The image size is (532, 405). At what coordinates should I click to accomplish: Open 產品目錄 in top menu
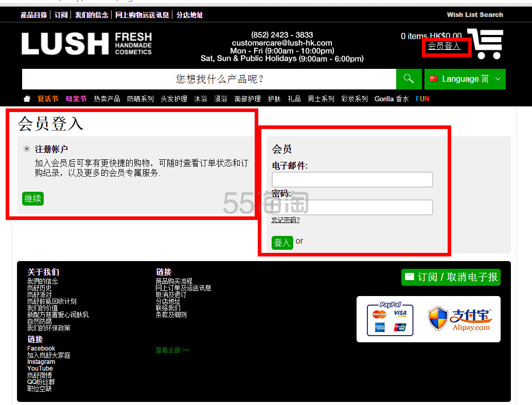(33, 15)
